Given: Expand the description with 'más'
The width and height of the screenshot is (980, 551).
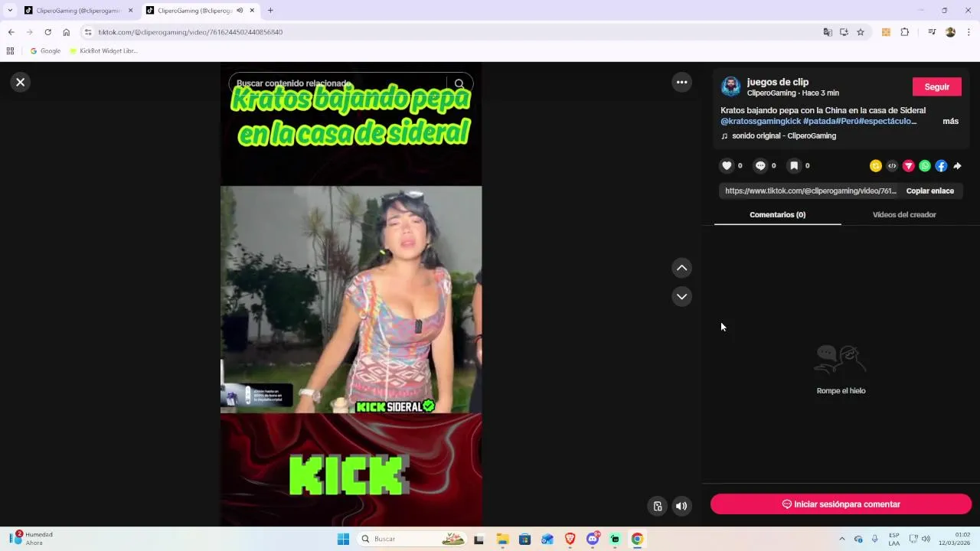Looking at the screenshot, I should point(950,121).
